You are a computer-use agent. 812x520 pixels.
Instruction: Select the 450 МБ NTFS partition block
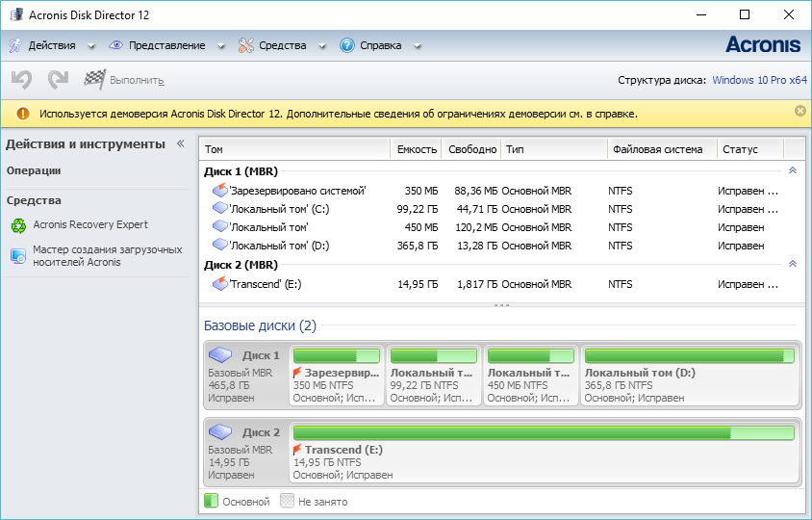pos(531,376)
